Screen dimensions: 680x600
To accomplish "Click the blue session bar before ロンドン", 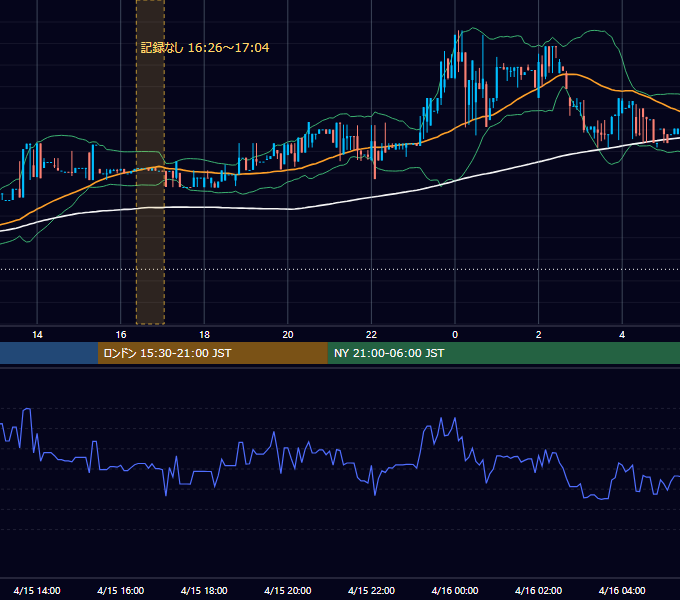I will point(49,353).
